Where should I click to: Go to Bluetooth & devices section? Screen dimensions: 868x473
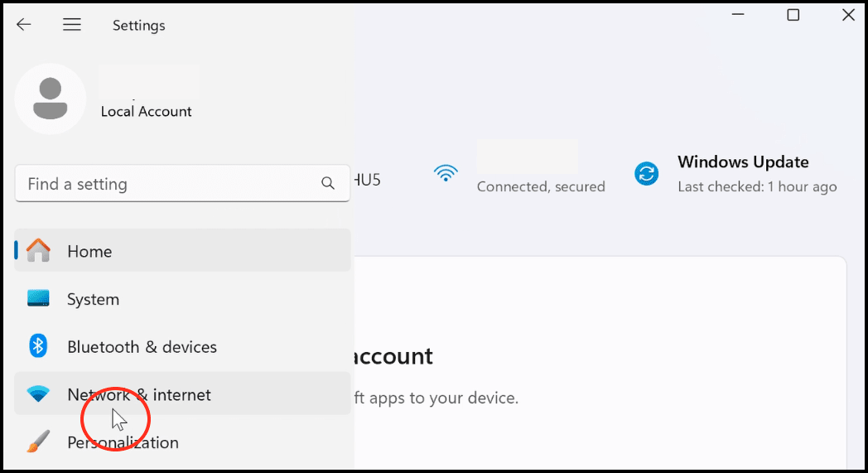pyautogui.click(x=142, y=347)
